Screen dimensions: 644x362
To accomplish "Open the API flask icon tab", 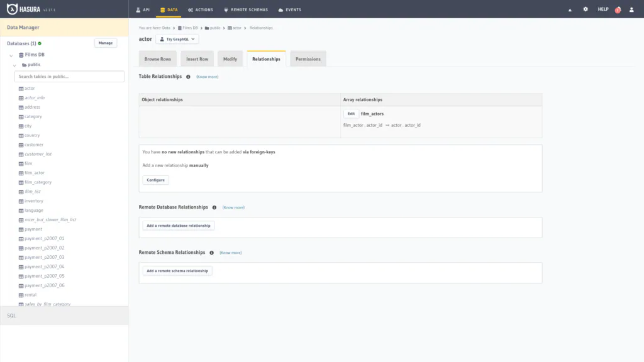I will point(143,9).
